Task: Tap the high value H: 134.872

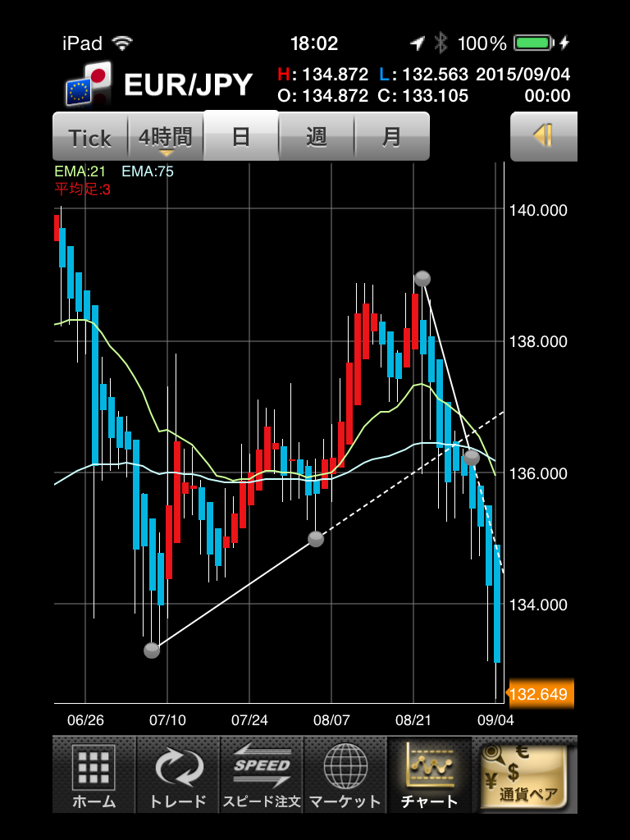Action: (323, 74)
